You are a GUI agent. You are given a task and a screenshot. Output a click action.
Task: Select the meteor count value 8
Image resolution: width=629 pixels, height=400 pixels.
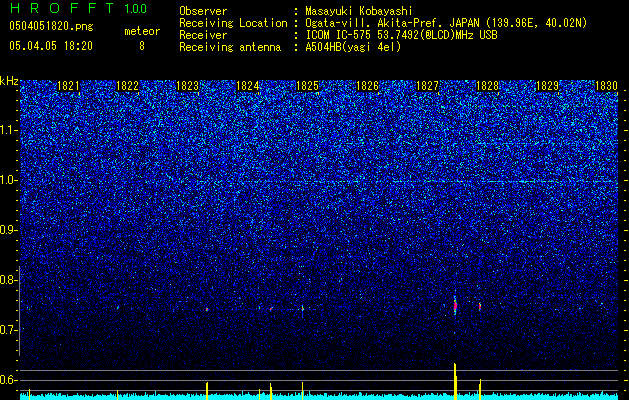coord(142,46)
